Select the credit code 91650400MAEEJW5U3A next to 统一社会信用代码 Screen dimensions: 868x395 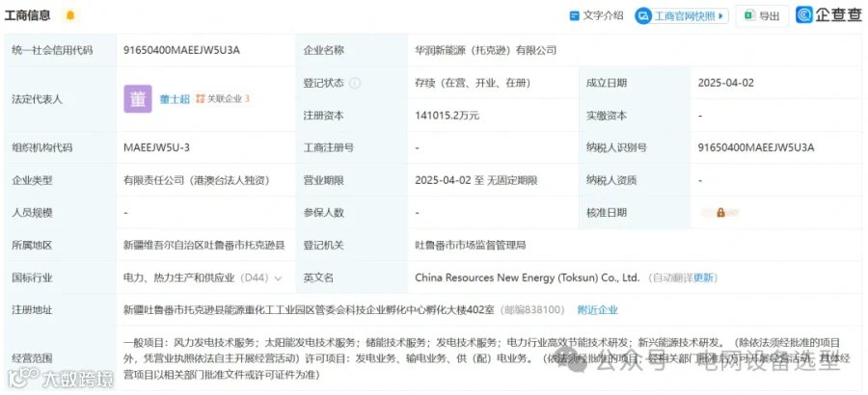pyautogui.click(x=181, y=50)
